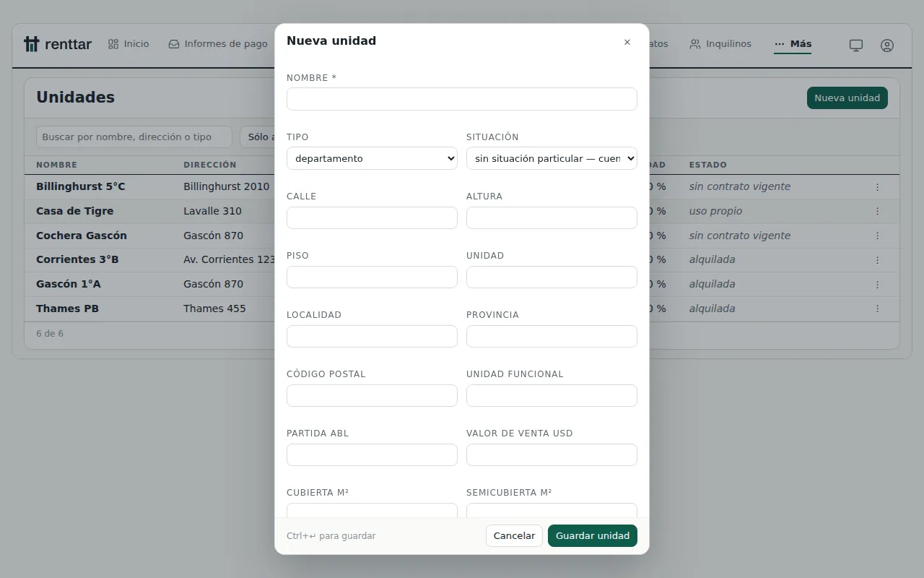Focus the Altura field

click(552, 217)
